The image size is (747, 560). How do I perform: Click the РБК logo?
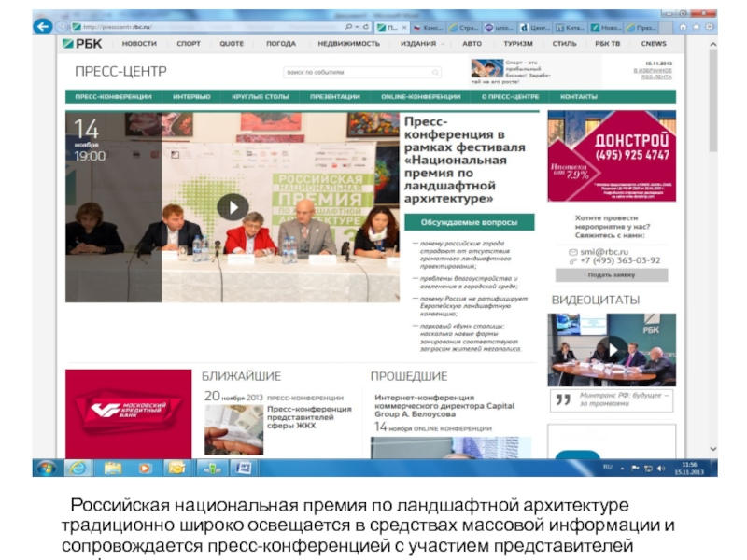(82, 44)
